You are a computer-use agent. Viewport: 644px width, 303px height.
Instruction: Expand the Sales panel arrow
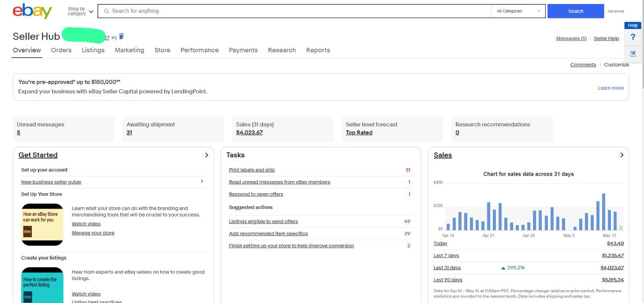(x=622, y=155)
